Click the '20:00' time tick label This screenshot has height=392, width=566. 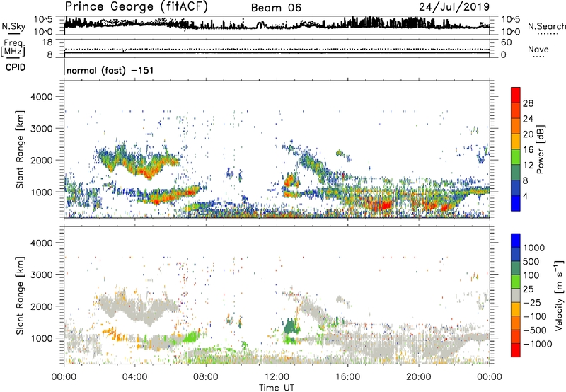pyautogui.click(x=418, y=377)
